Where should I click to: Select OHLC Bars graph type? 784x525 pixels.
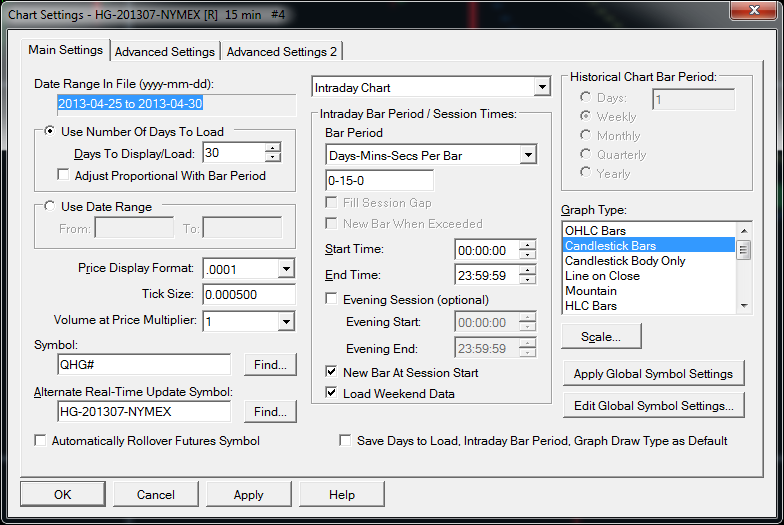pos(649,230)
